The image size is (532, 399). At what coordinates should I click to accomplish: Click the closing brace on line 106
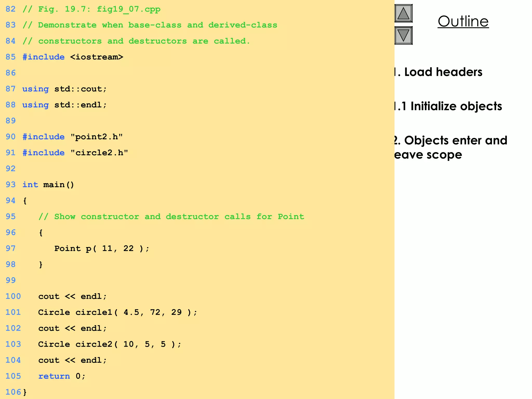click(x=25, y=392)
